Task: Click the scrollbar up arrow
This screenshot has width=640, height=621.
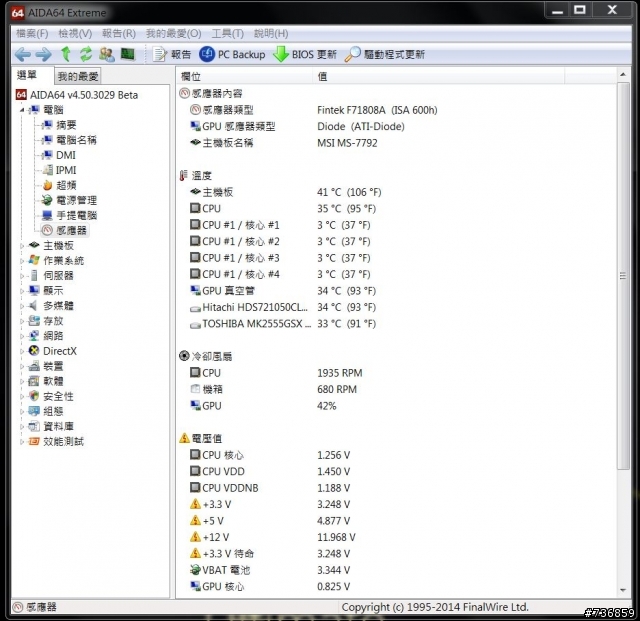Action: 623,74
